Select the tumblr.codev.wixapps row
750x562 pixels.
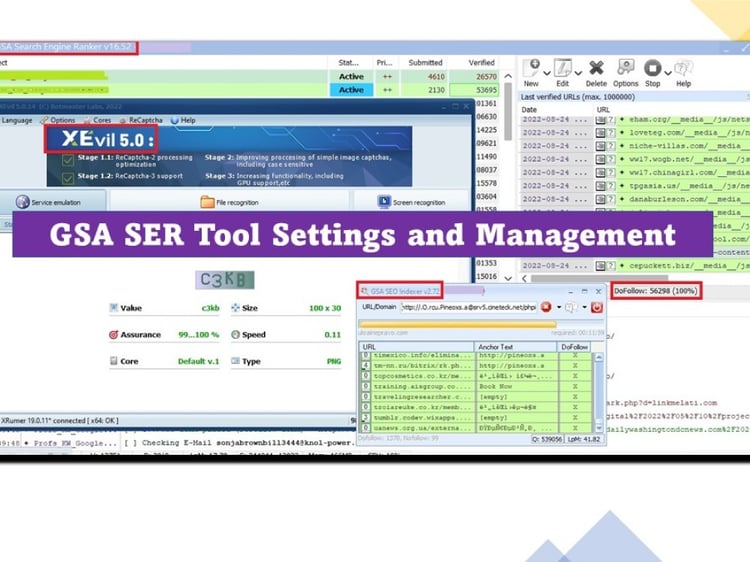(x=476, y=418)
